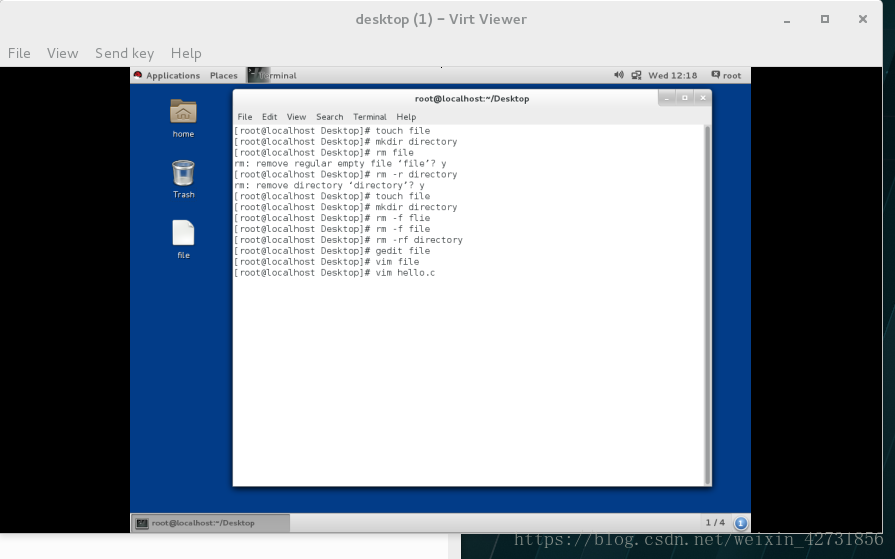
Task: Open the terminal's Terminal menu
Action: click(x=370, y=116)
